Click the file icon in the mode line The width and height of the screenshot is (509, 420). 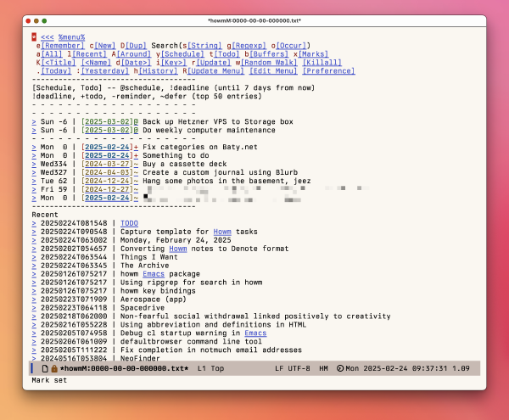pos(45,368)
